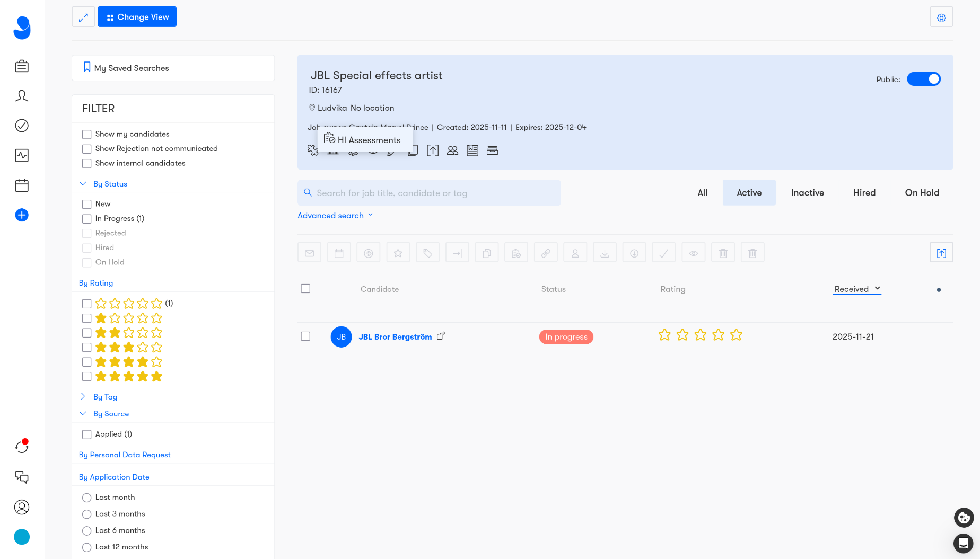
Task: Select Last 3 months radio button
Action: click(x=87, y=514)
